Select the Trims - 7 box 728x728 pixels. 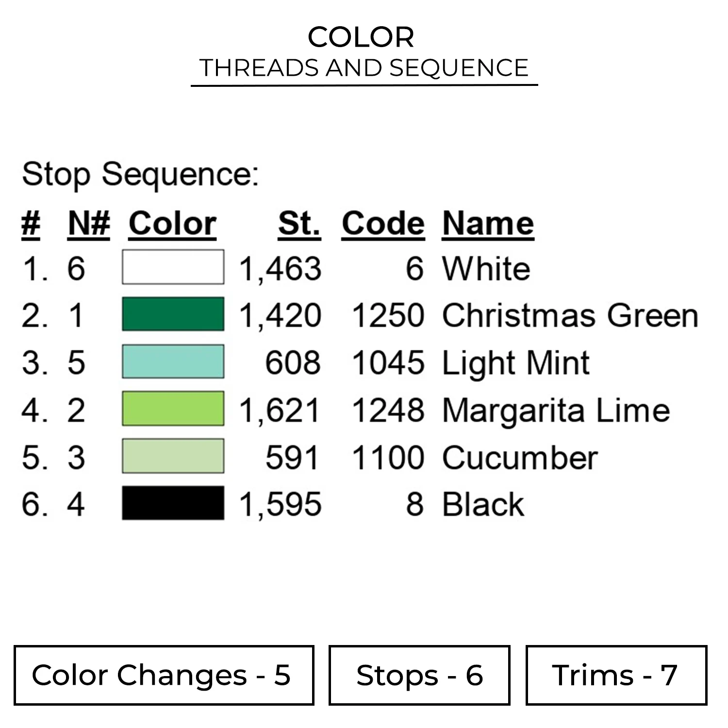click(x=616, y=675)
